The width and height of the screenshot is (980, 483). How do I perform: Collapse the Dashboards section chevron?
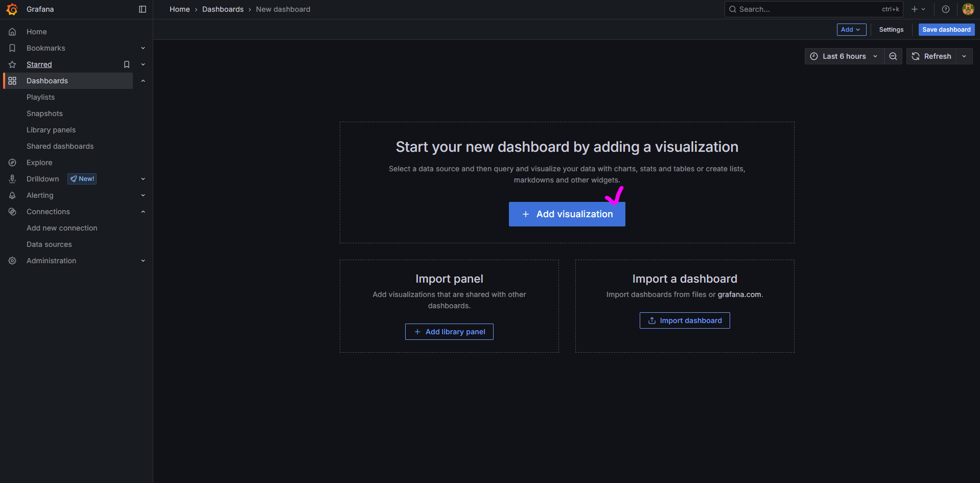(x=143, y=81)
